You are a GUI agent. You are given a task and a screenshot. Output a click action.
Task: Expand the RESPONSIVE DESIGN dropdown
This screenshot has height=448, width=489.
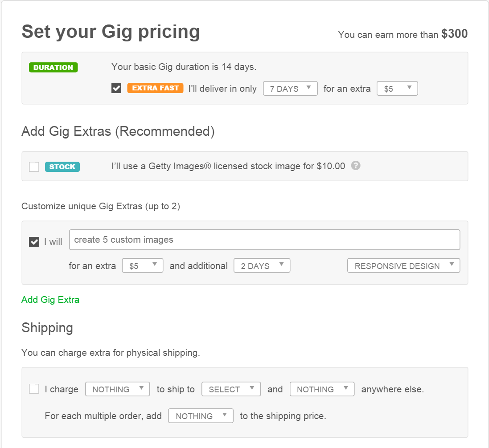(x=403, y=266)
